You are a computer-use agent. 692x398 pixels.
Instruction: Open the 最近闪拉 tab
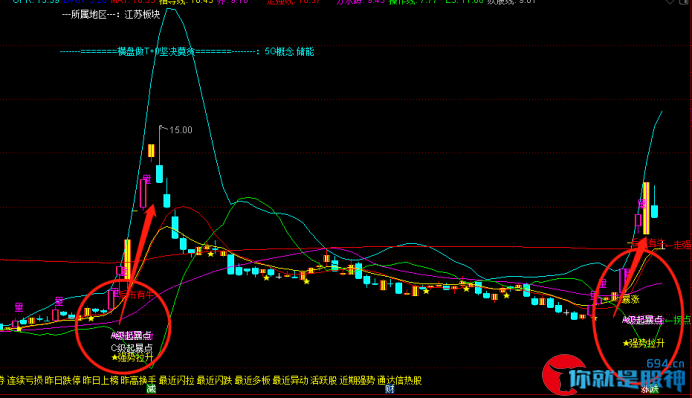click(x=177, y=380)
